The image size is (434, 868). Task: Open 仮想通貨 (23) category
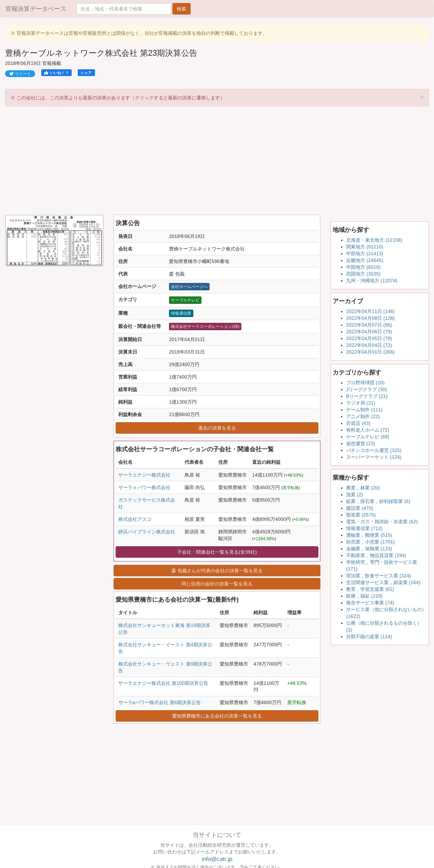coord(361,443)
